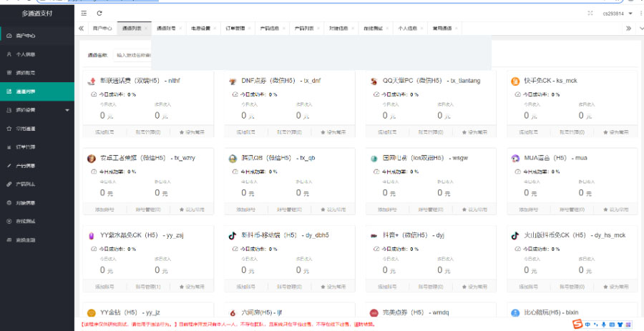644x331 pixels.
Task: Add an account on the dyj card
Action: tap(387, 287)
